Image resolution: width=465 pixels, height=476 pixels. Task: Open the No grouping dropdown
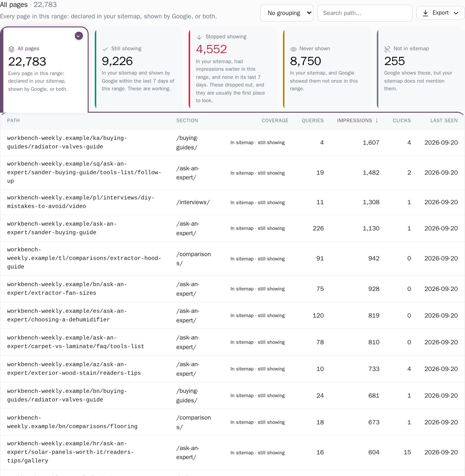287,13
